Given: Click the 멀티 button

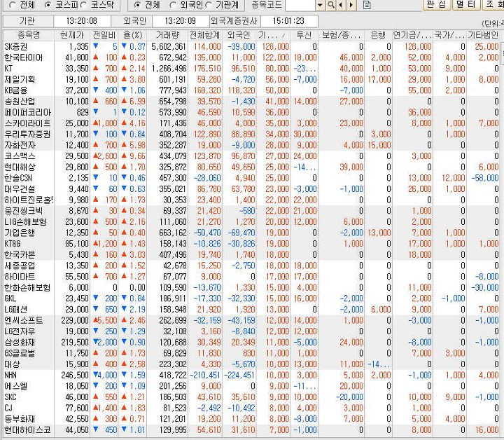Looking at the screenshot, I should pyautogui.click(x=466, y=4).
